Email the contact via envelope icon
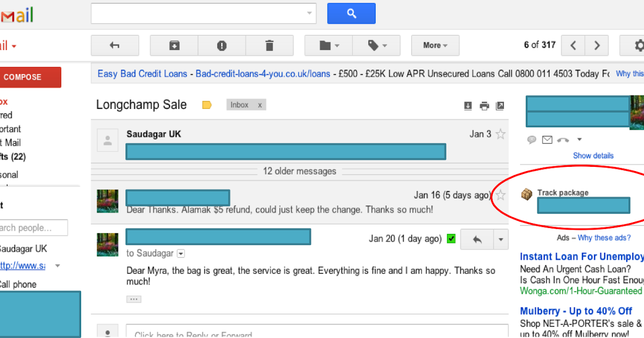 coord(547,140)
